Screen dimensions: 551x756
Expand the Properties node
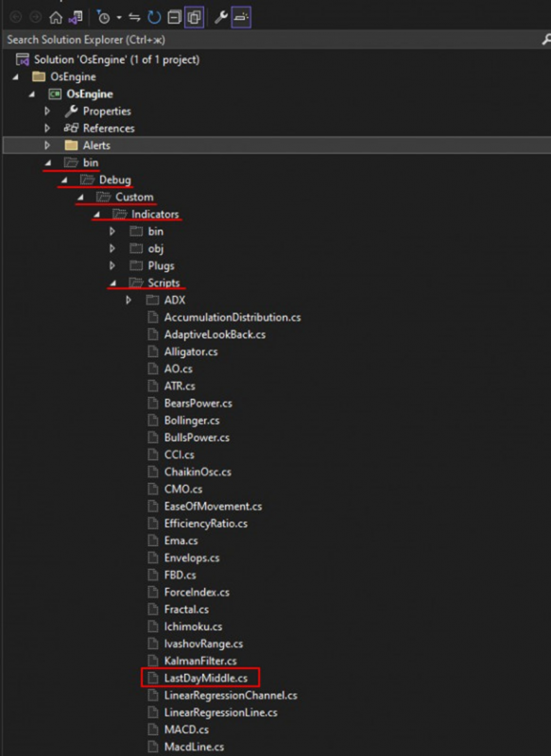47,112
